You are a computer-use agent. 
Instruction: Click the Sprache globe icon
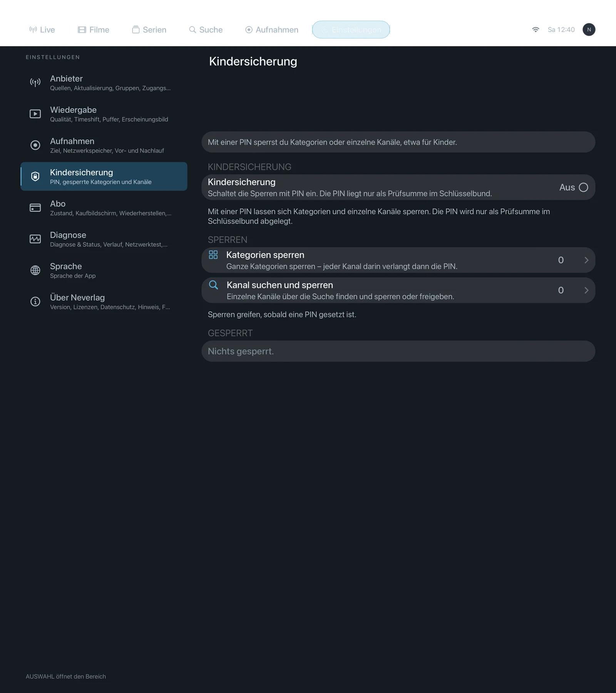coord(35,270)
